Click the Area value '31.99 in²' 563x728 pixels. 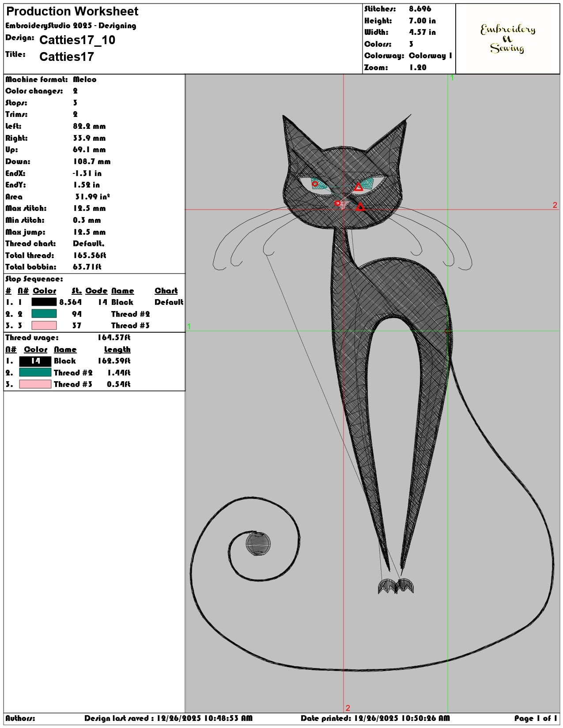(x=92, y=197)
